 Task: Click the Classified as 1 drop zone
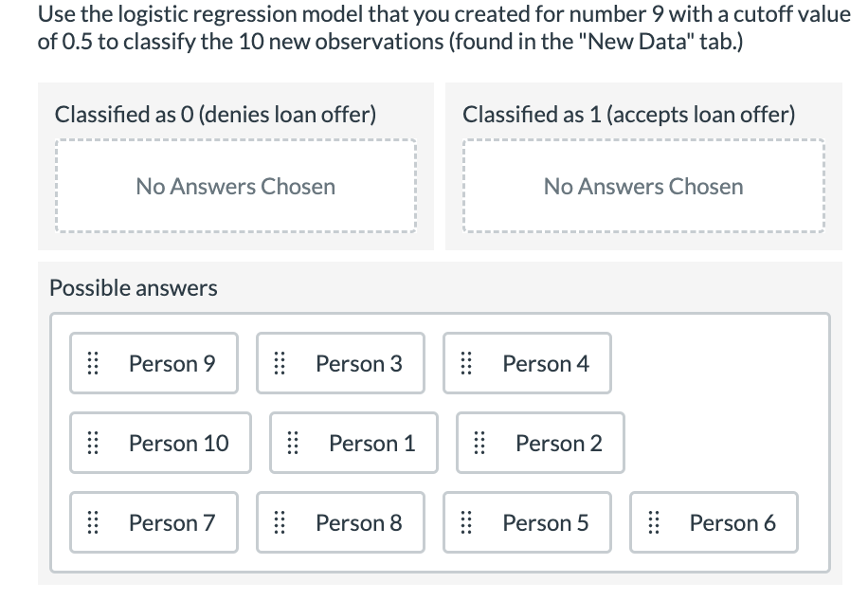point(643,186)
